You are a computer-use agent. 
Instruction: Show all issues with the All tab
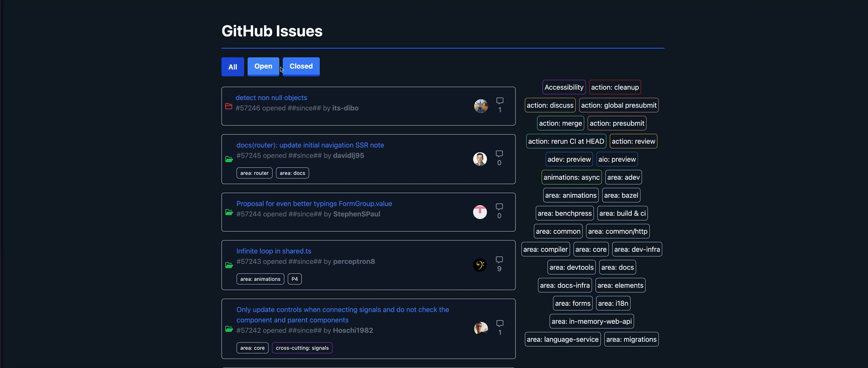(233, 67)
